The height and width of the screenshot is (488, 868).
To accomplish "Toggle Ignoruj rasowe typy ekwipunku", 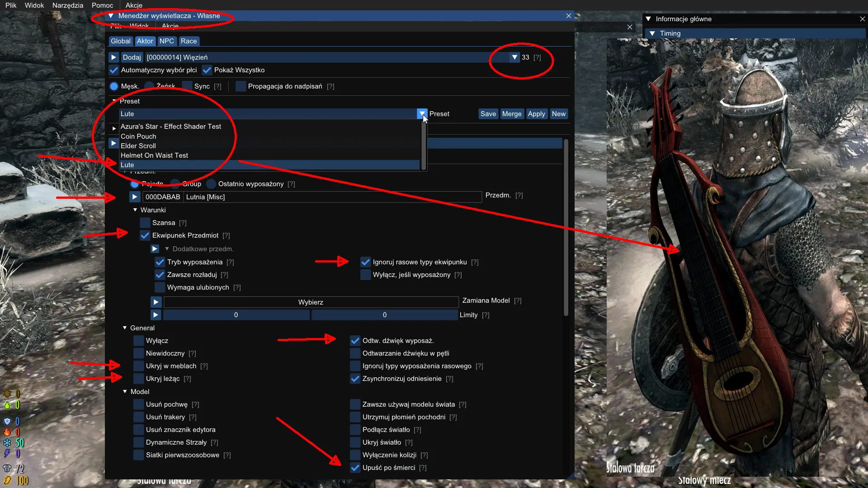I will [x=366, y=262].
